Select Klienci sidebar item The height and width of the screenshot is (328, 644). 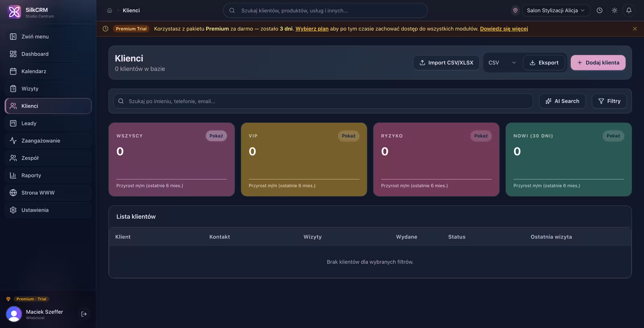[x=48, y=106]
